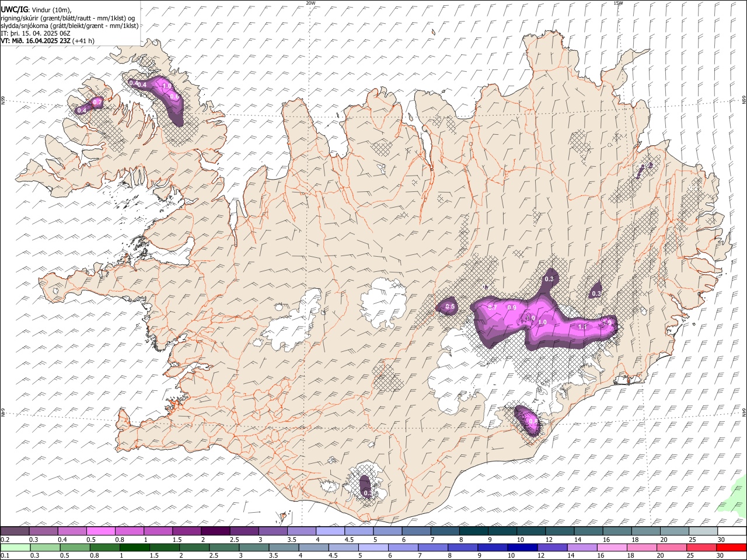Click the 'UWC/IG' title text

click(x=14, y=9)
